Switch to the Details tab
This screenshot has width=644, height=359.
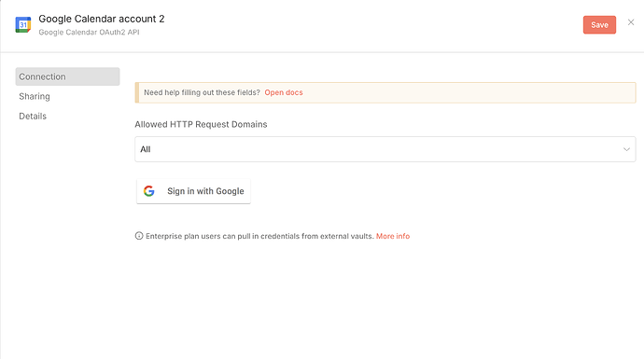coord(33,117)
